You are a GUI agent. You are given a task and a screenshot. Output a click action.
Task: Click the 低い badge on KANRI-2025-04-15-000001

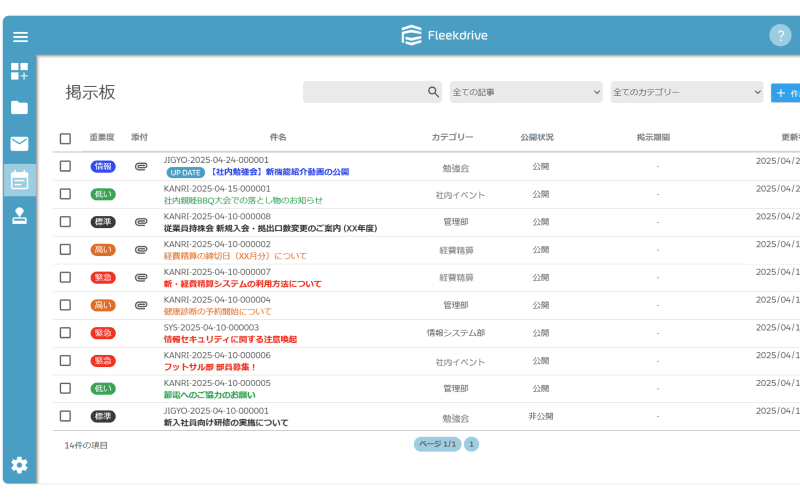[x=103, y=194]
